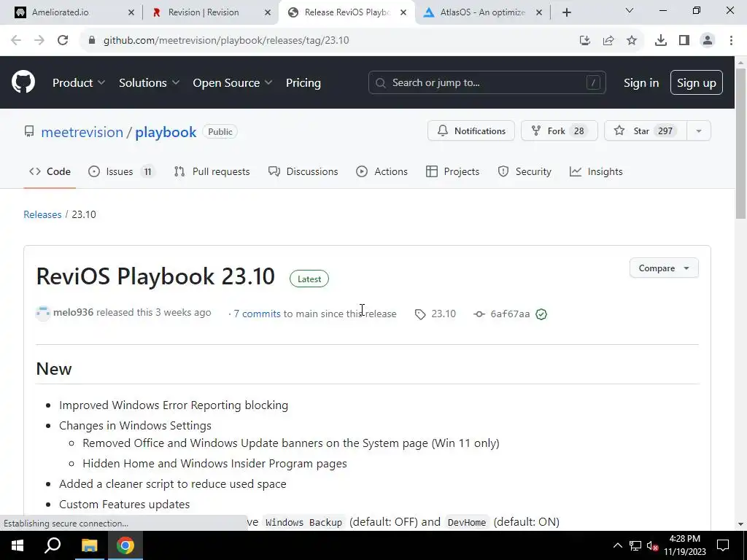Expand the Solutions menu
Viewport: 747px width, 560px height.
coord(149,82)
